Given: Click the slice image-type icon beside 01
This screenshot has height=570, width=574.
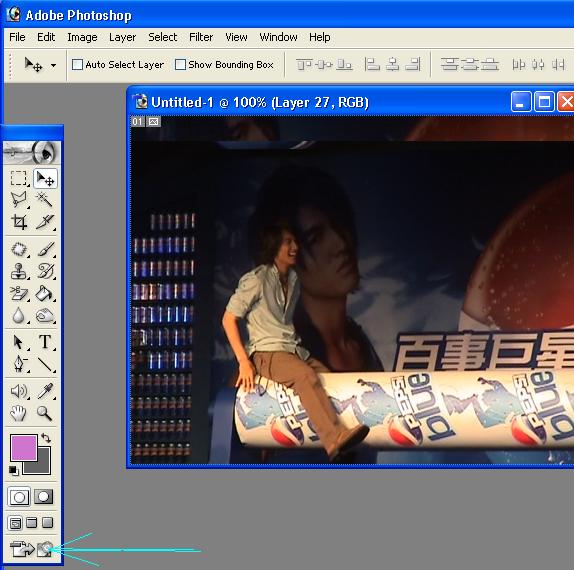Looking at the screenshot, I should click(154, 122).
